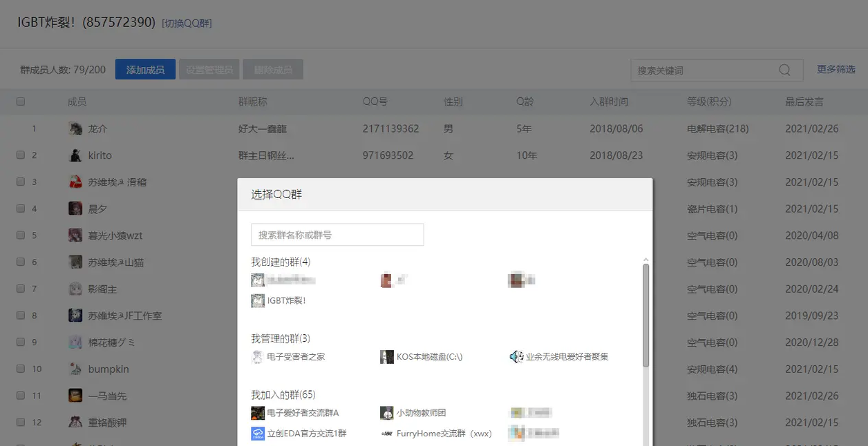868x446 pixels.
Task: Click 苏维埃ゞ滑稽's avatar
Action: click(x=75, y=182)
